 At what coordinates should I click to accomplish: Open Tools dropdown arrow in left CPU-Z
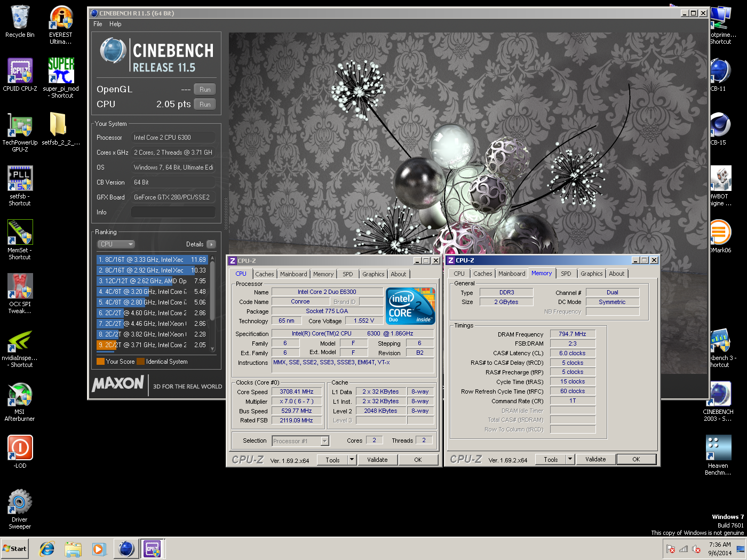[x=352, y=460]
